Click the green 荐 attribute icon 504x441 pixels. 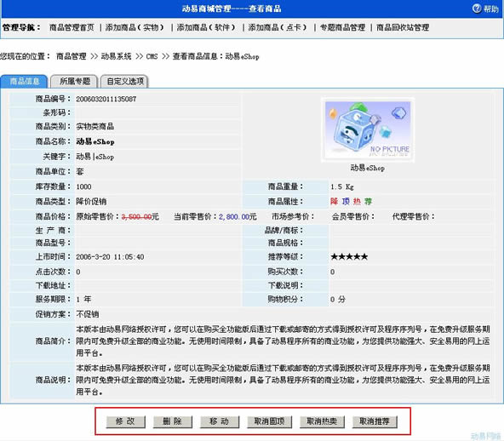coord(368,202)
